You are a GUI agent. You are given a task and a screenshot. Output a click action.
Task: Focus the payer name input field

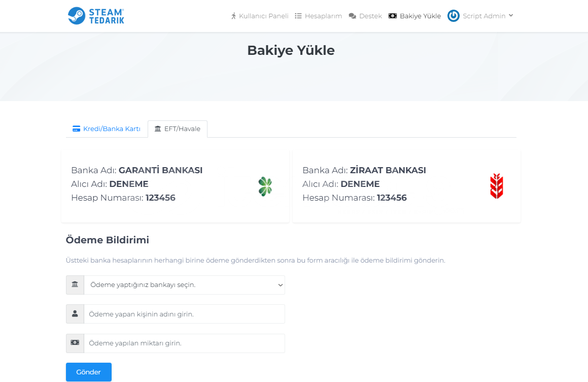[185, 314]
